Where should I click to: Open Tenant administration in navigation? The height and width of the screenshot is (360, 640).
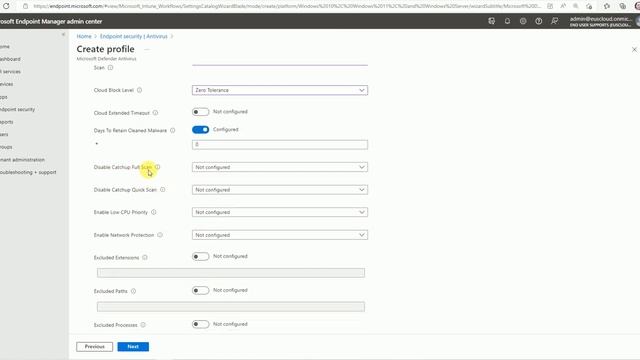click(22, 160)
